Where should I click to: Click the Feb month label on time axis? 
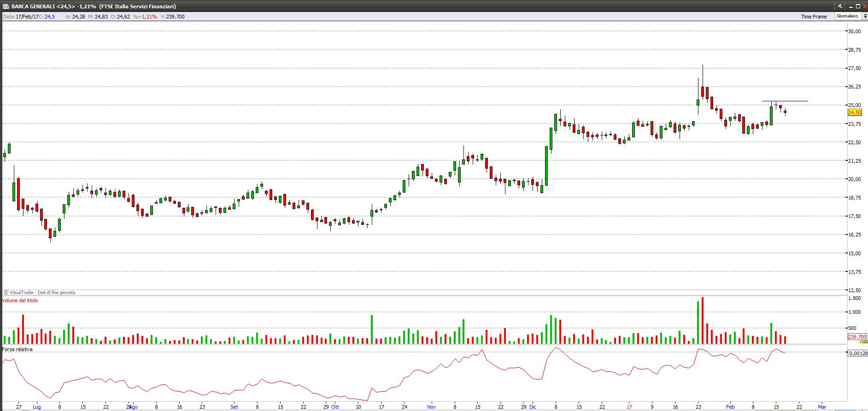[730, 407]
